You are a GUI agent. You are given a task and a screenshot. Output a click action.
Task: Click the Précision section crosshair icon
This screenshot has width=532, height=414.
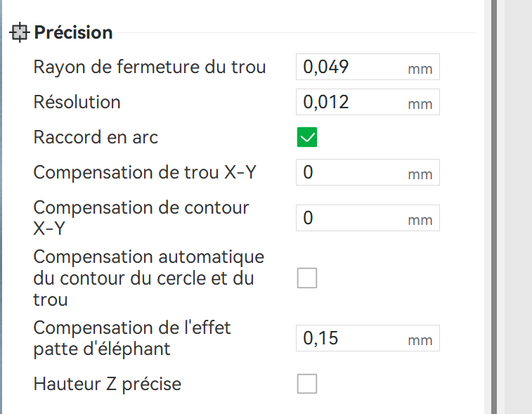(20, 32)
